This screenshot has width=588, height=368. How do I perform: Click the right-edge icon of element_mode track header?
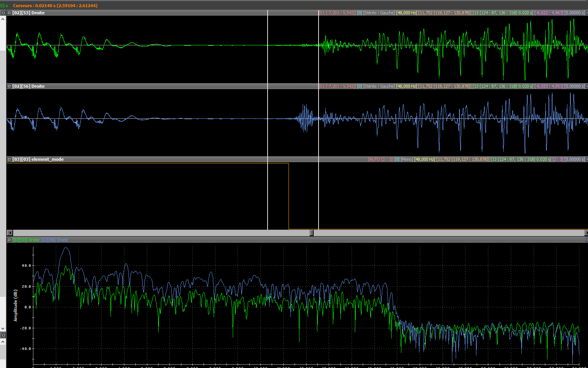[587, 159]
